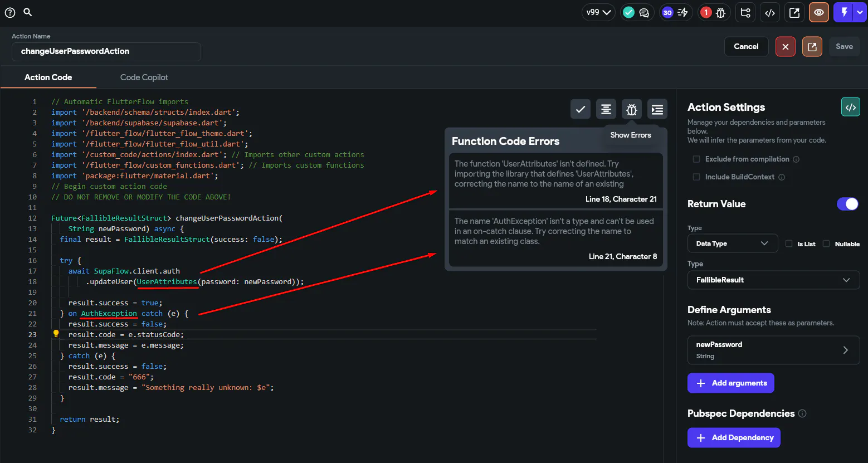Click the green code boilerplate icon

click(851, 108)
